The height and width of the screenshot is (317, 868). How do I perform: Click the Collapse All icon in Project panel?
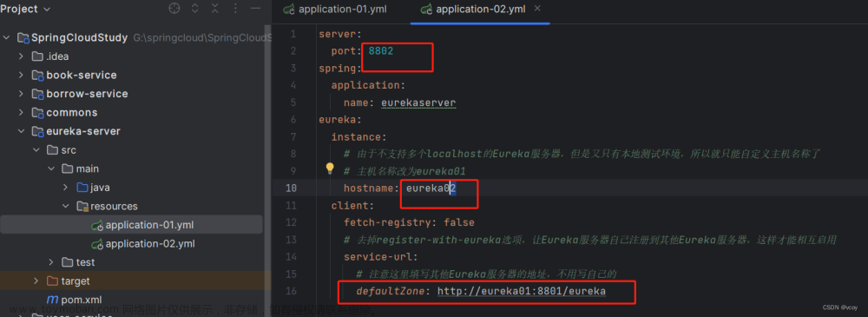point(214,9)
